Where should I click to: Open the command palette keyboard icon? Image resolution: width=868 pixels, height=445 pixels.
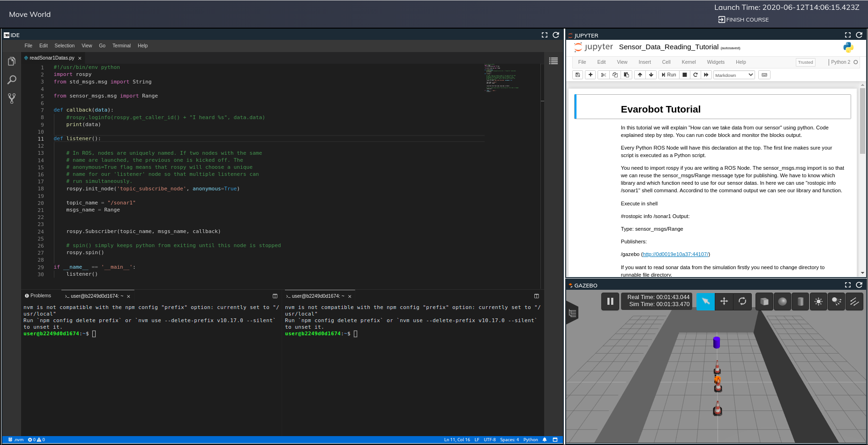(x=764, y=75)
